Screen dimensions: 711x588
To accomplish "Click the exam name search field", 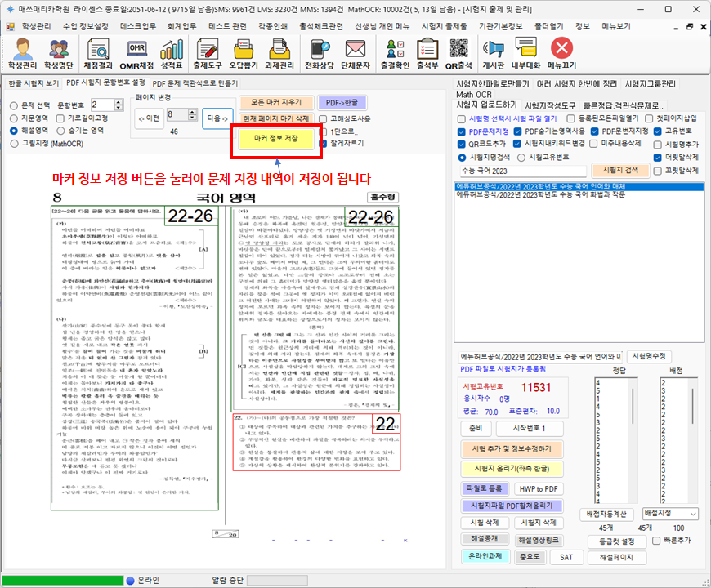I will pos(517,171).
